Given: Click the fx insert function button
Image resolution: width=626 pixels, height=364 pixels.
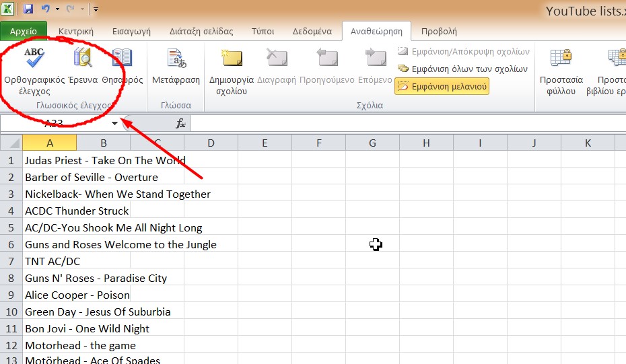Looking at the screenshot, I should point(180,123).
